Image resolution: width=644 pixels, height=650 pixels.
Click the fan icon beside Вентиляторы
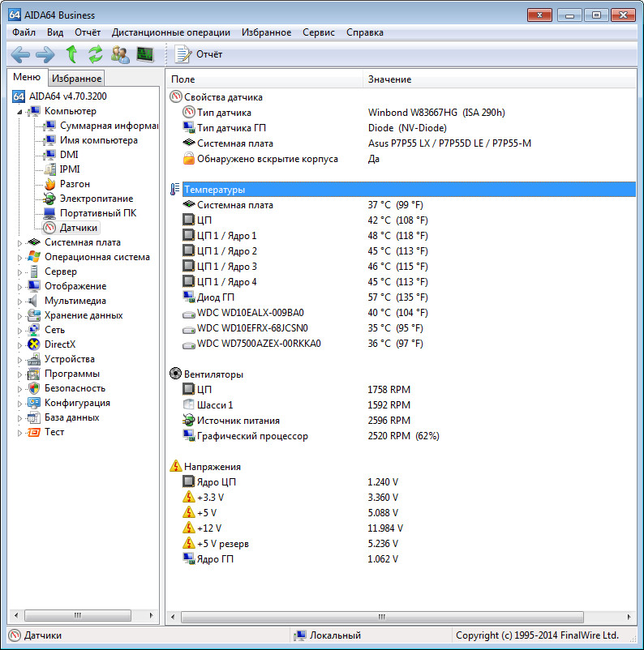tap(175, 374)
